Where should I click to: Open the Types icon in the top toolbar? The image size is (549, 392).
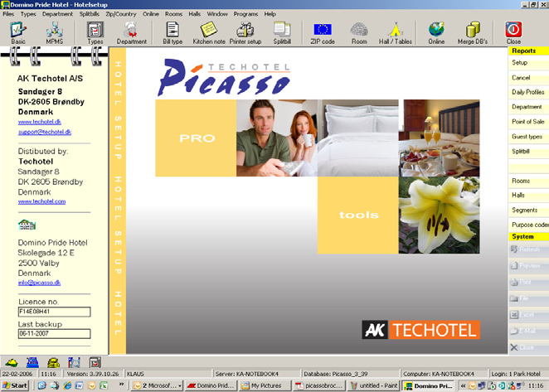[x=95, y=32]
